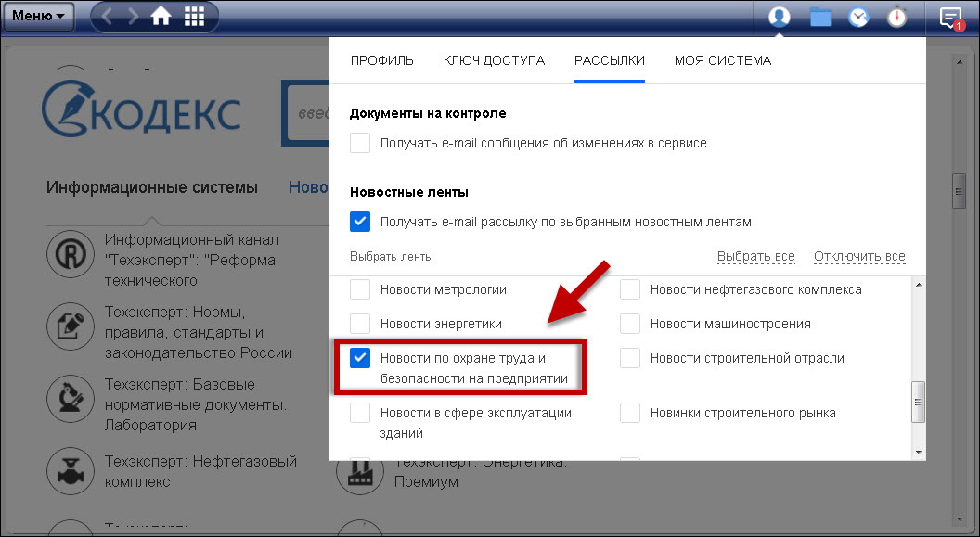Click the blue folder icon in toolbar

820,17
